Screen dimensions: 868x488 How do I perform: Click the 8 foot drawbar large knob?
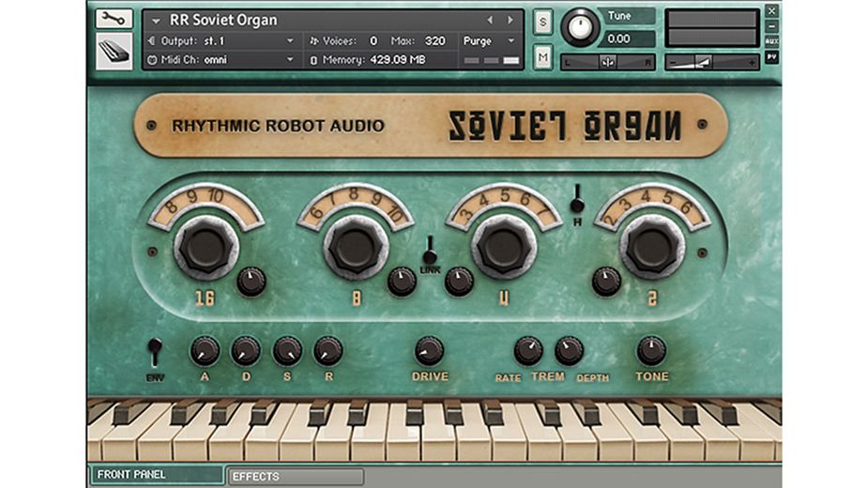click(x=356, y=248)
